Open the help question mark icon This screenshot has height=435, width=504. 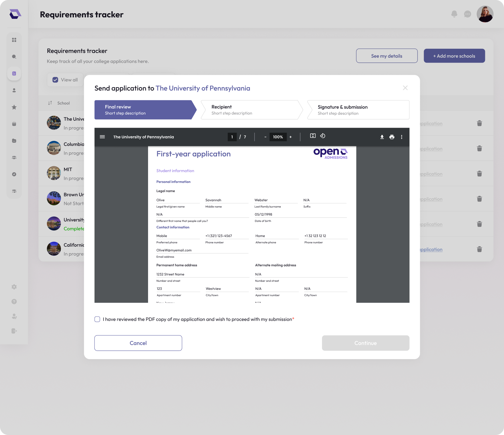pyautogui.click(x=14, y=302)
